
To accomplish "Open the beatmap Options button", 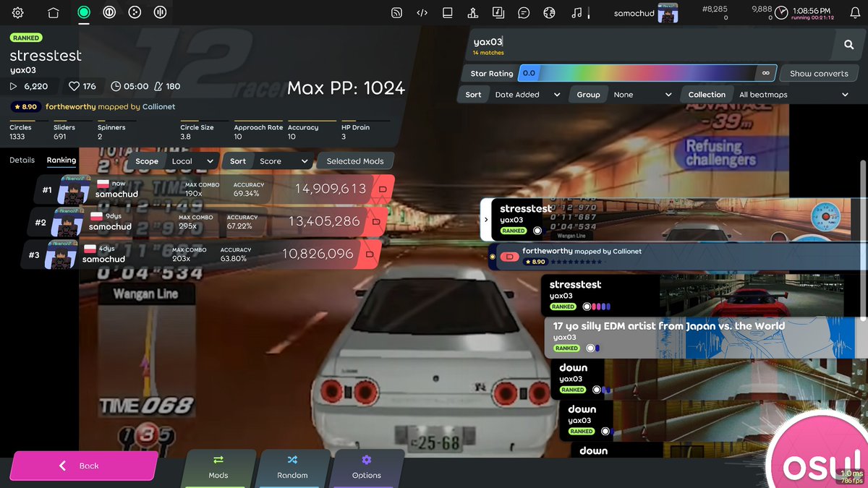I will (x=367, y=467).
